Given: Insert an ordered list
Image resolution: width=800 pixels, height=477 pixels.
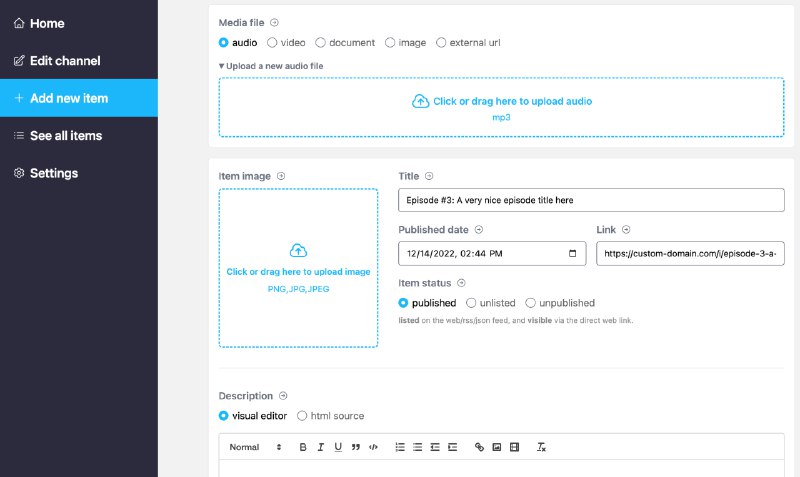Looking at the screenshot, I should click(x=400, y=447).
